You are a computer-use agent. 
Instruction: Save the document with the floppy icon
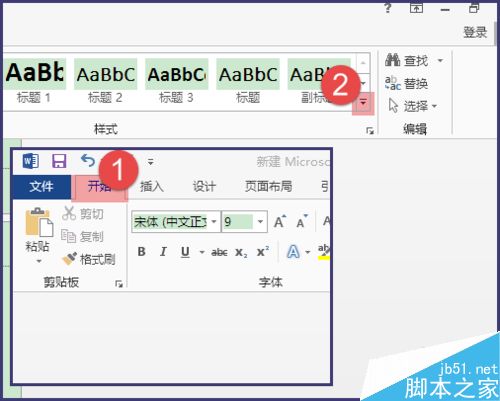pyautogui.click(x=59, y=161)
